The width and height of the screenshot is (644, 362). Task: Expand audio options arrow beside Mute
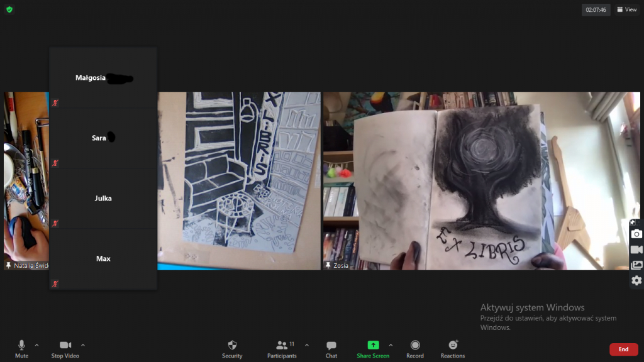click(36, 344)
